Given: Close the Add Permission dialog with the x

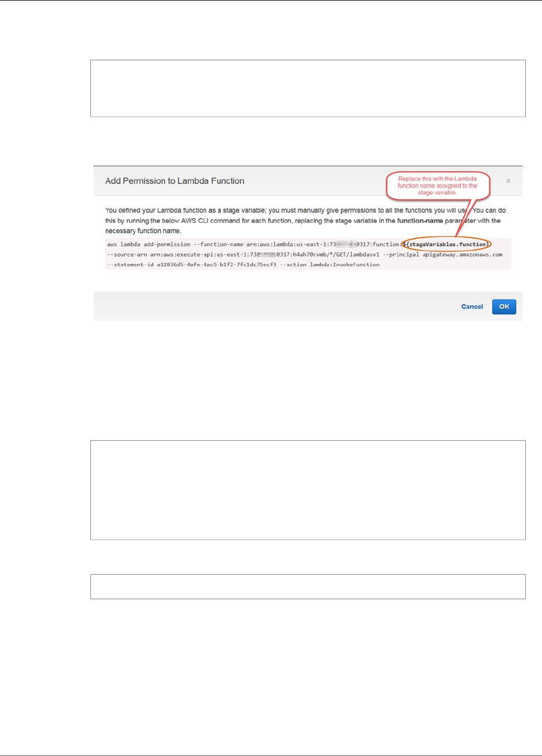Looking at the screenshot, I should [x=508, y=181].
